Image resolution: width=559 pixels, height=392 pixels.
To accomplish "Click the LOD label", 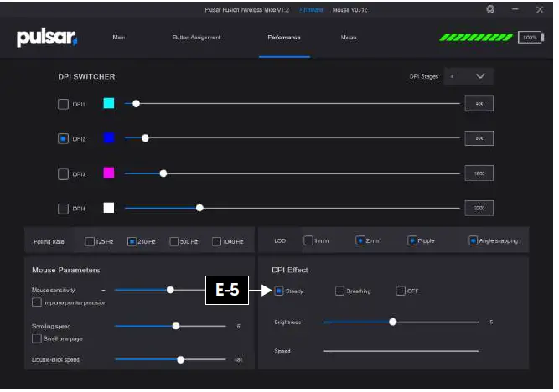I will click(x=280, y=241).
